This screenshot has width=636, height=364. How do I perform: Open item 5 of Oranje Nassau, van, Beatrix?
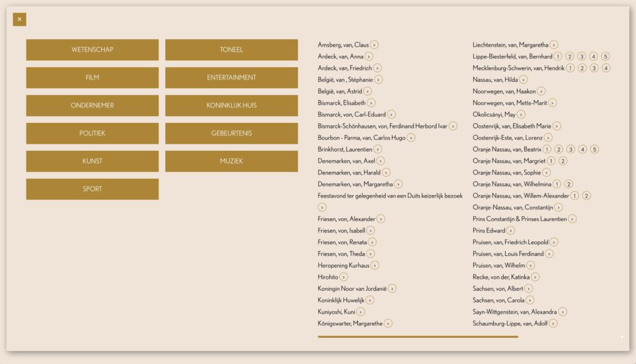(x=594, y=149)
